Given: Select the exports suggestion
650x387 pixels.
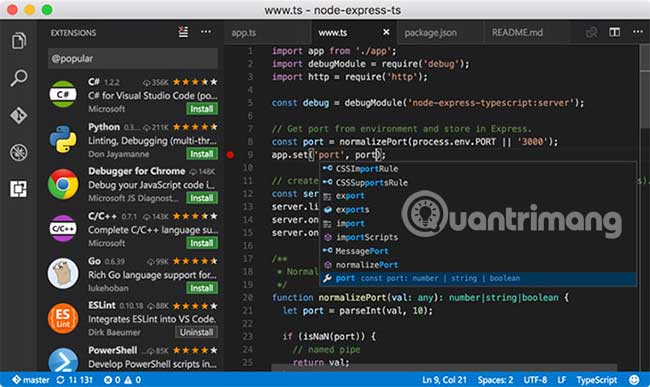Looking at the screenshot, I should (478, 210).
